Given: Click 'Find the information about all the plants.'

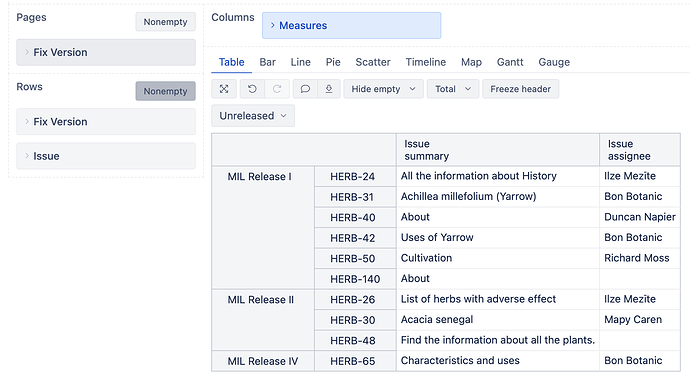Looking at the screenshot, I should point(498,340).
